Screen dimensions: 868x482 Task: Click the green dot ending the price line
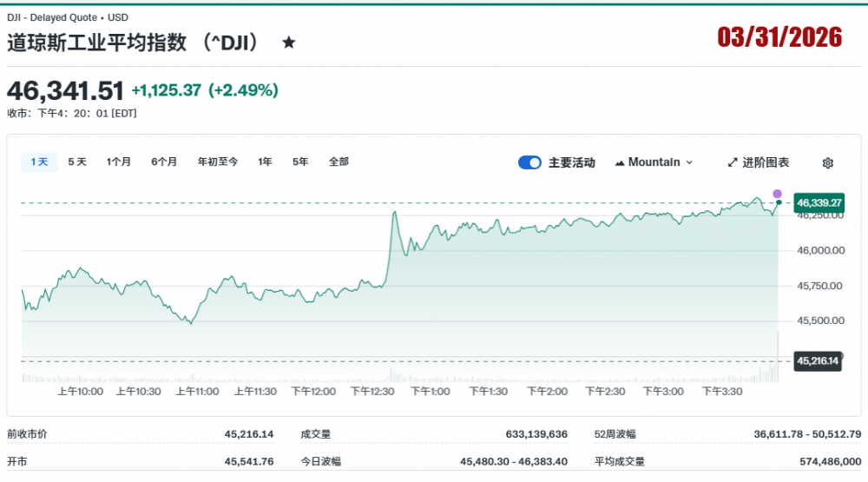[779, 202]
